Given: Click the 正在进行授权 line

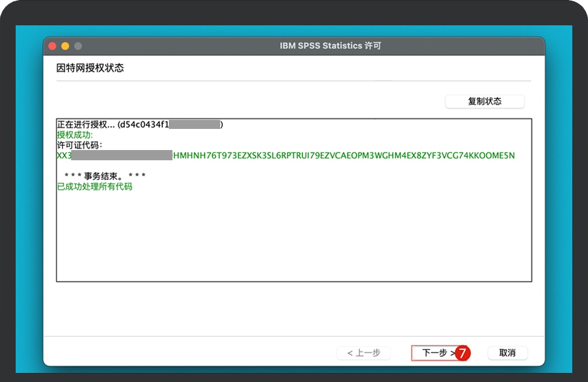Looking at the screenshot, I should pos(140,124).
